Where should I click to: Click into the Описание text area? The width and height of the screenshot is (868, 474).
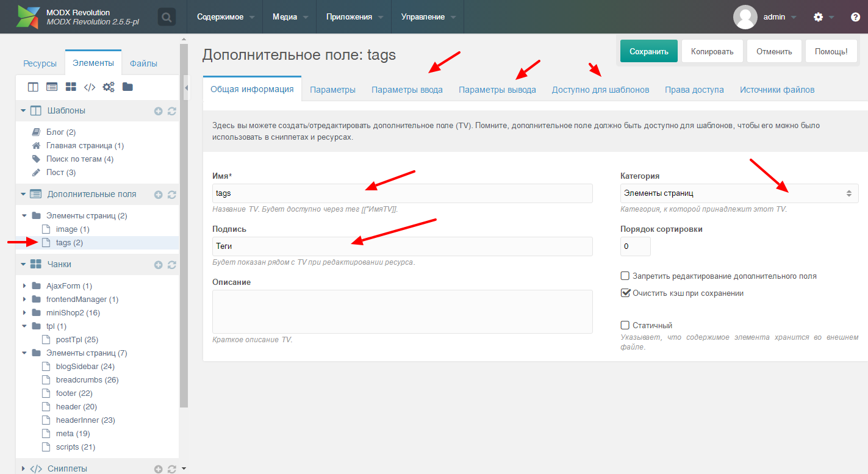point(403,312)
